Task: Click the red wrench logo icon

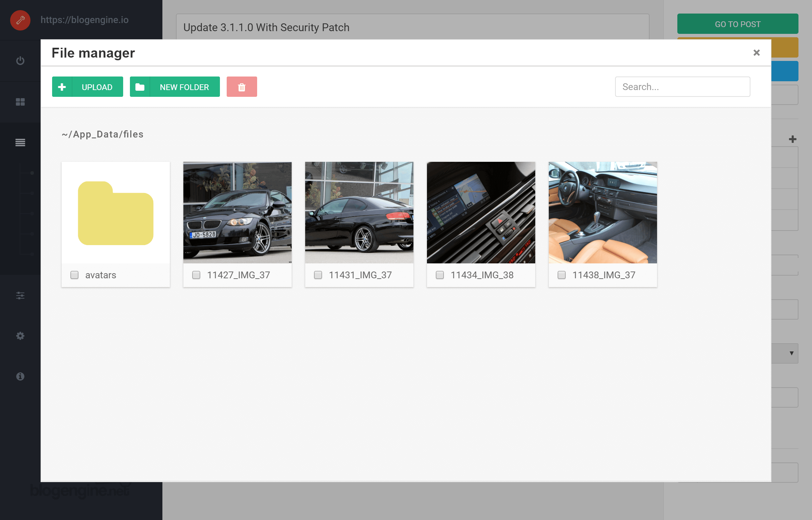Action: point(20,20)
